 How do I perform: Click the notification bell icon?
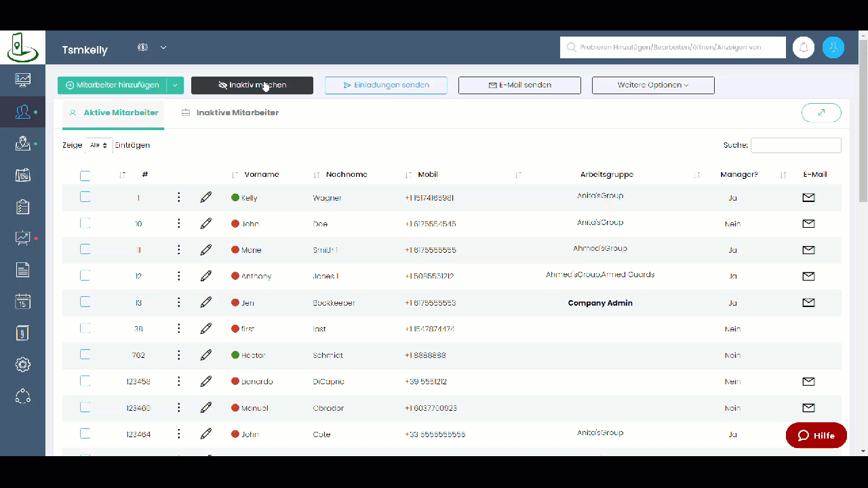804,47
